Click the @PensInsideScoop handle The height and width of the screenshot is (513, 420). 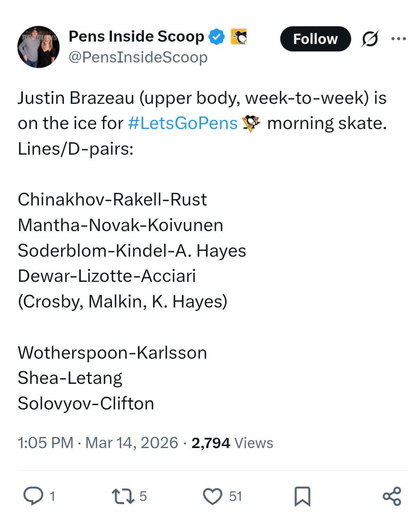click(138, 57)
